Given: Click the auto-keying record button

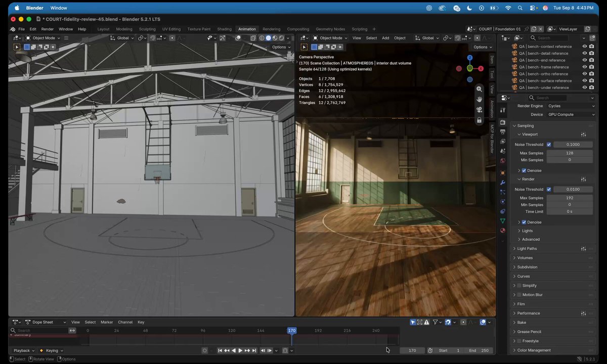Looking at the screenshot, I should [x=205, y=350].
